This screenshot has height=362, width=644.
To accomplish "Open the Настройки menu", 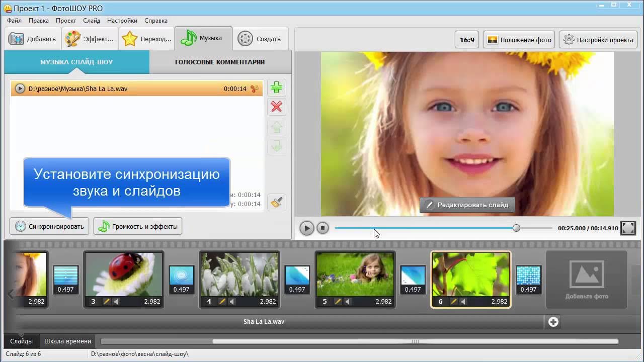I will [x=122, y=21].
